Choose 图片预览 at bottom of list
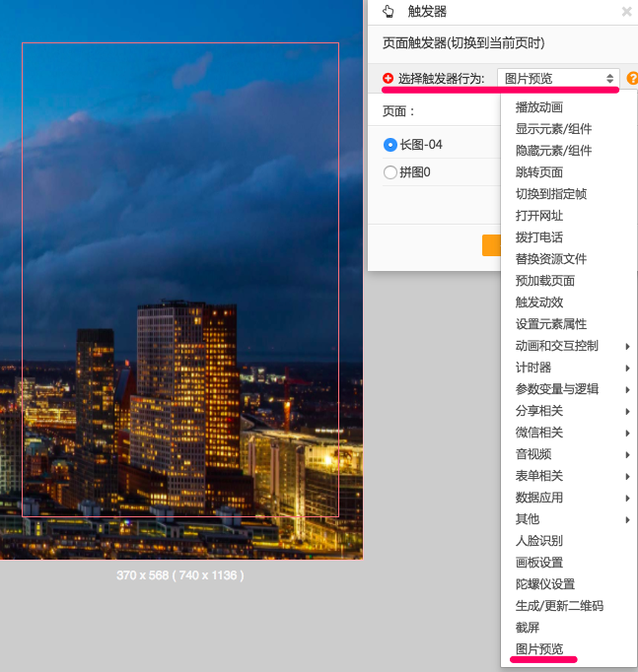Screen dimensions: 638x672 [539, 649]
